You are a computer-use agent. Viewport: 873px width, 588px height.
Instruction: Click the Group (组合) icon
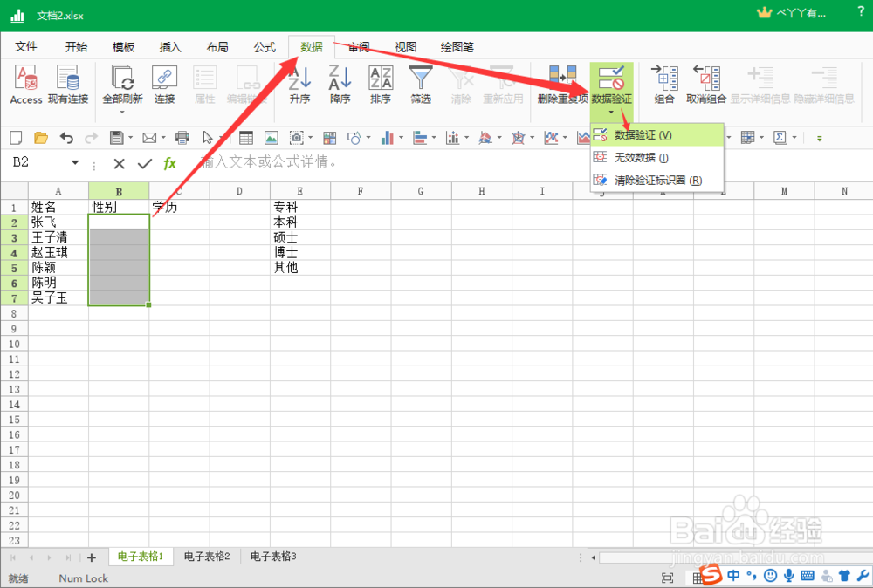tap(664, 78)
